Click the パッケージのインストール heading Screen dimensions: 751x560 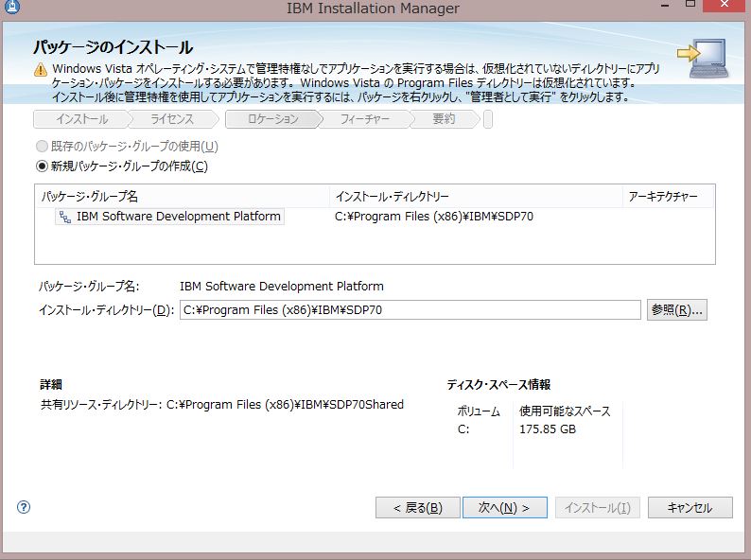pyautogui.click(x=114, y=47)
